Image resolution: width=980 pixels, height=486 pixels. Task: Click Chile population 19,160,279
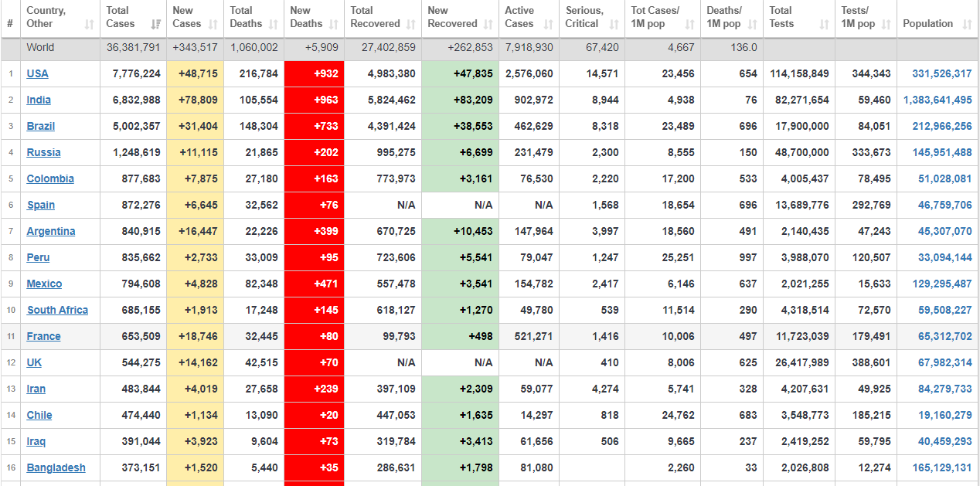[945, 415]
